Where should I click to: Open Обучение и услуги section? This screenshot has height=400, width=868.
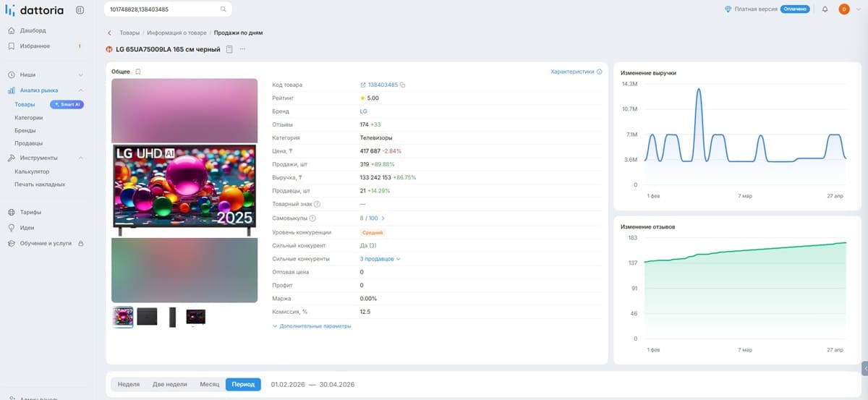pos(46,244)
